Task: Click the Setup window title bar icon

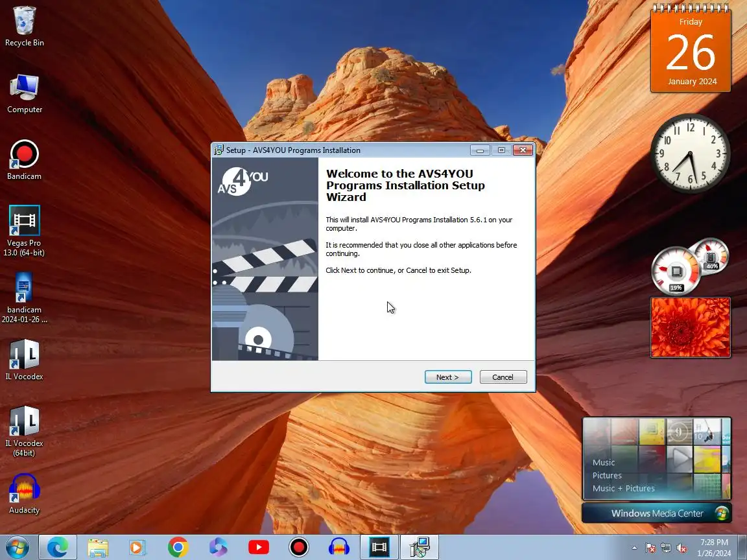Action: [x=219, y=150]
